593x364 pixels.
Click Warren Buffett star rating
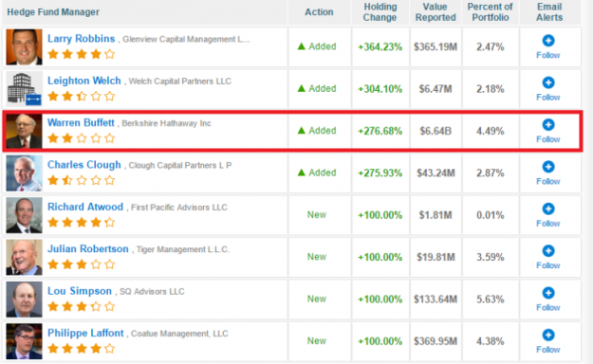(x=82, y=138)
